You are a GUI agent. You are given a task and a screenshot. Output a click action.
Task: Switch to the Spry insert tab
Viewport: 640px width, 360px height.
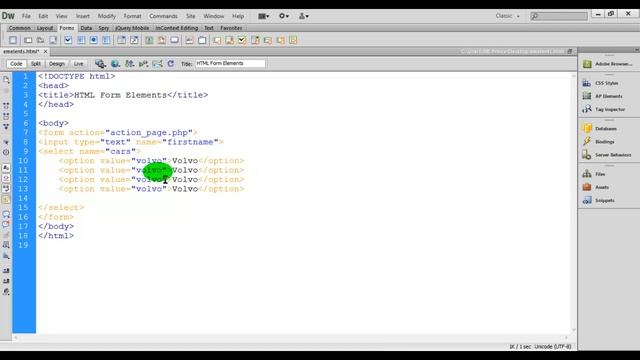click(104, 28)
